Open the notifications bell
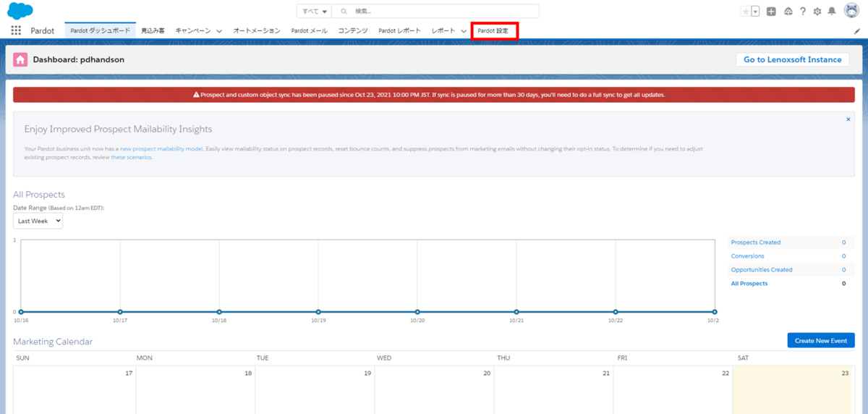868x414 pixels. (x=832, y=12)
